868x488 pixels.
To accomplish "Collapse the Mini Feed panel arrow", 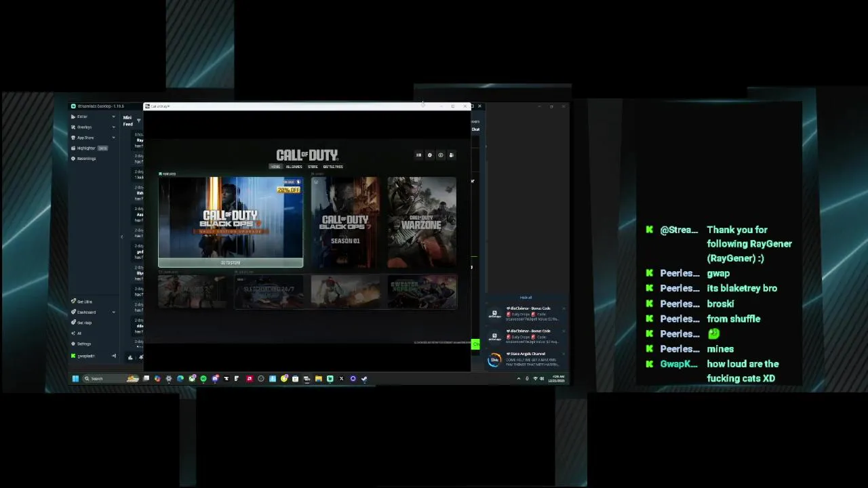I will coord(122,237).
